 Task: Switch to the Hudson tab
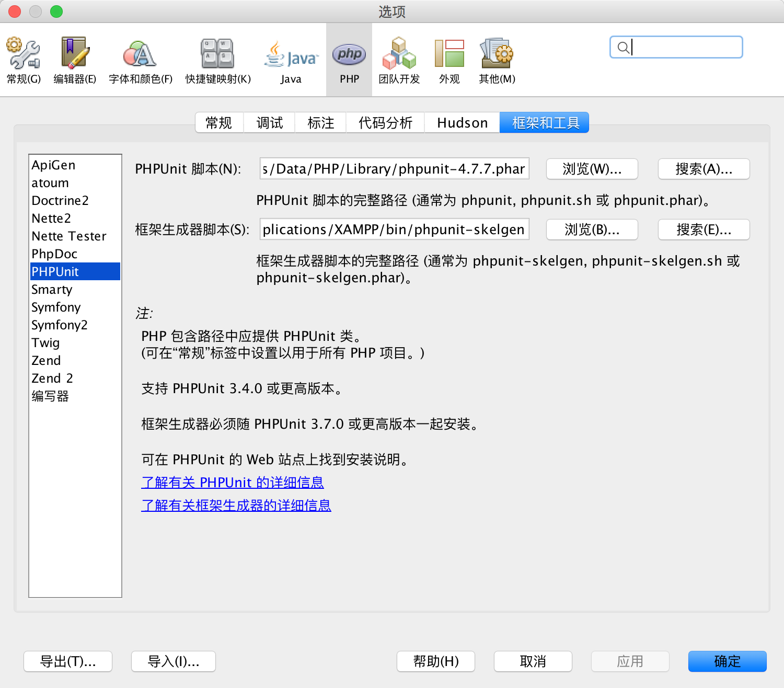coord(462,123)
